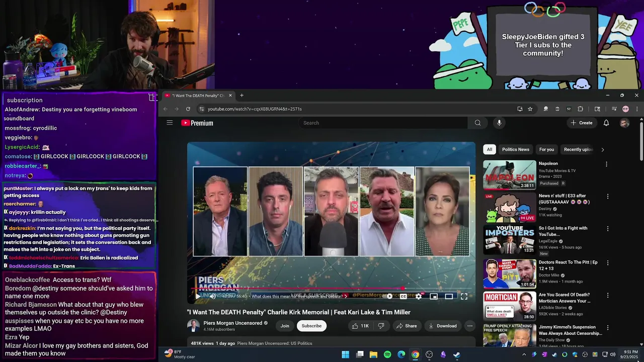The height and width of the screenshot is (362, 644).
Task: Mute the video with the speaker icon
Action: pyautogui.click(x=213, y=296)
